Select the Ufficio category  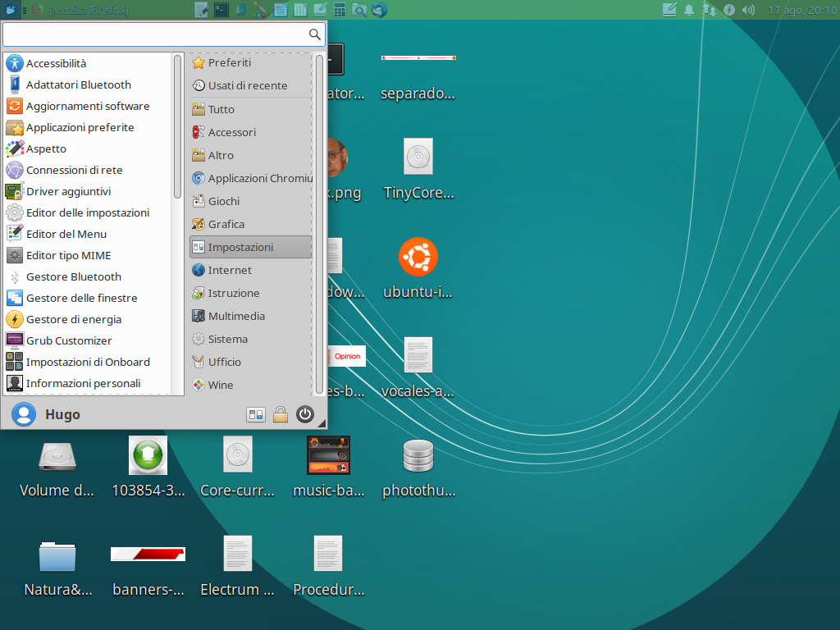[251, 363]
